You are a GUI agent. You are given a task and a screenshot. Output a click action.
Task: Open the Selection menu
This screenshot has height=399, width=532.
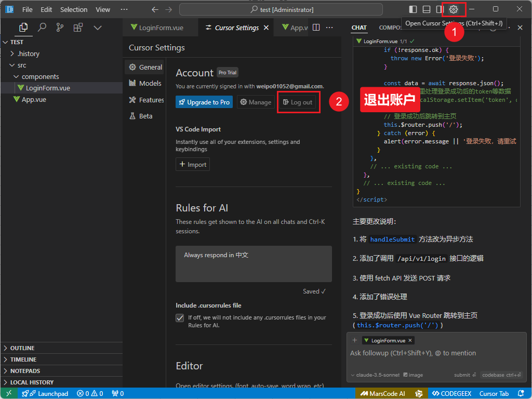click(74, 9)
